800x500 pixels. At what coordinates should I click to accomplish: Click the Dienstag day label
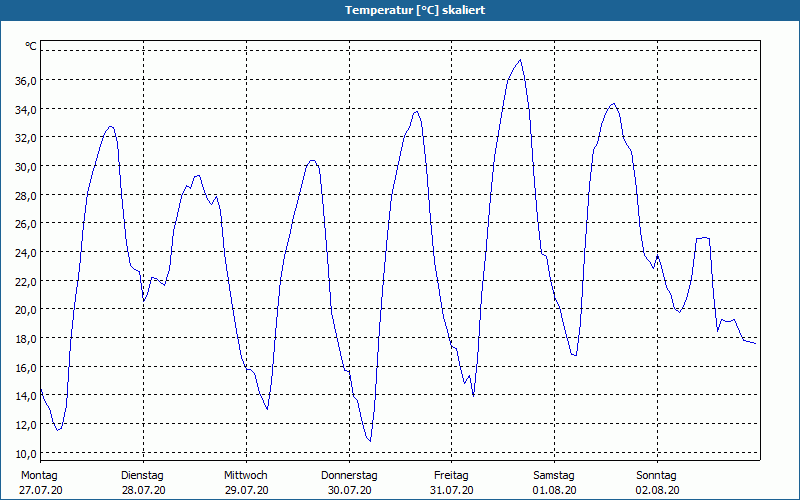tap(142, 476)
